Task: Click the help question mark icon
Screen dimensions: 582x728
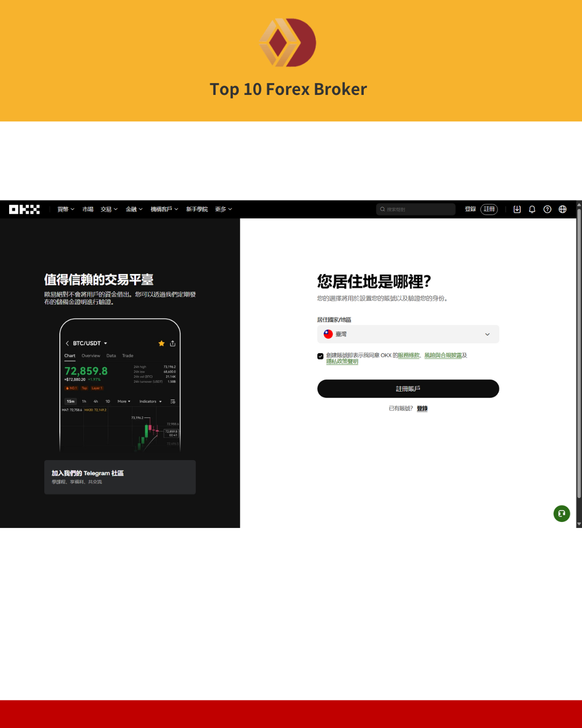Action: pyautogui.click(x=547, y=209)
